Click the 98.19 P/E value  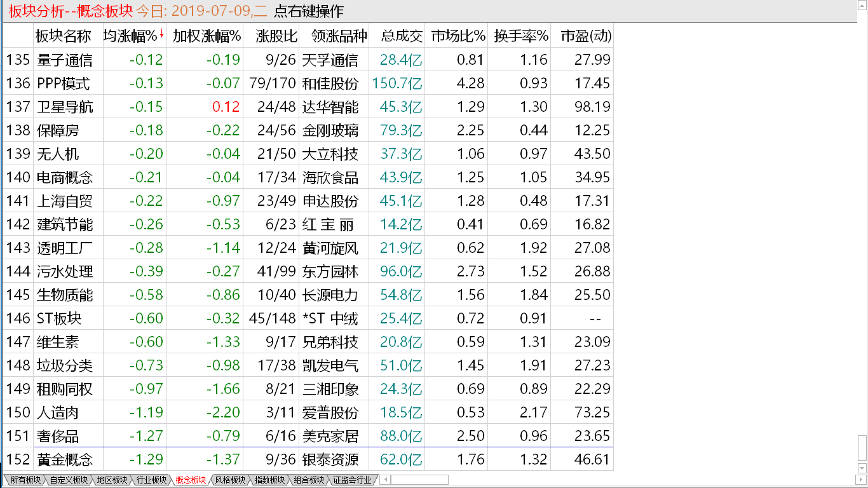[592, 107]
